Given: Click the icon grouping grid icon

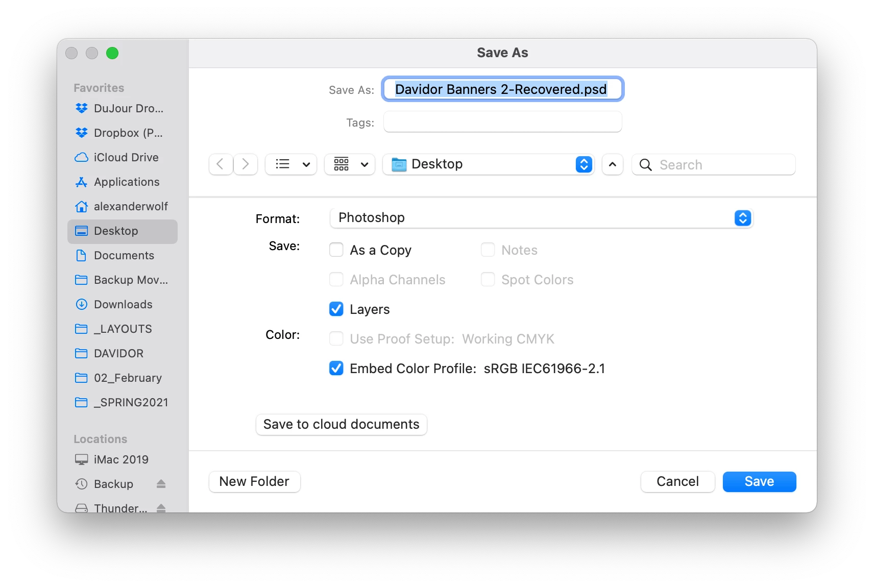Looking at the screenshot, I should [342, 164].
